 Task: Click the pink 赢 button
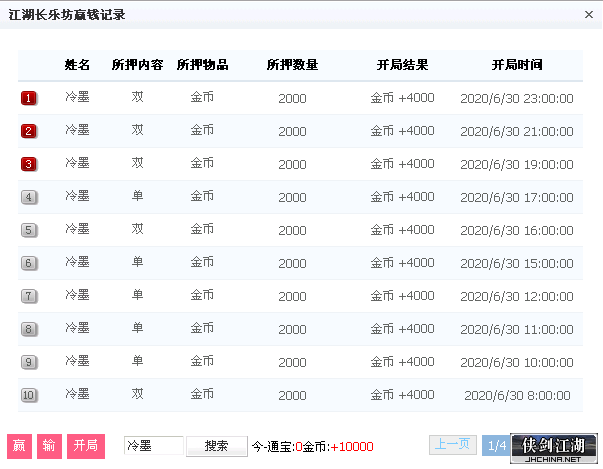pos(19,446)
